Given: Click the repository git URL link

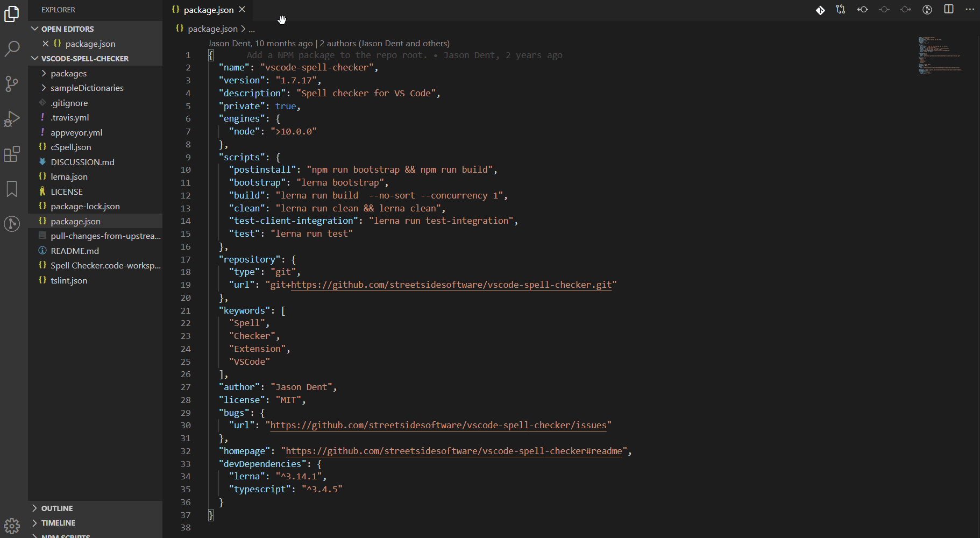Looking at the screenshot, I should tap(451, 285).
